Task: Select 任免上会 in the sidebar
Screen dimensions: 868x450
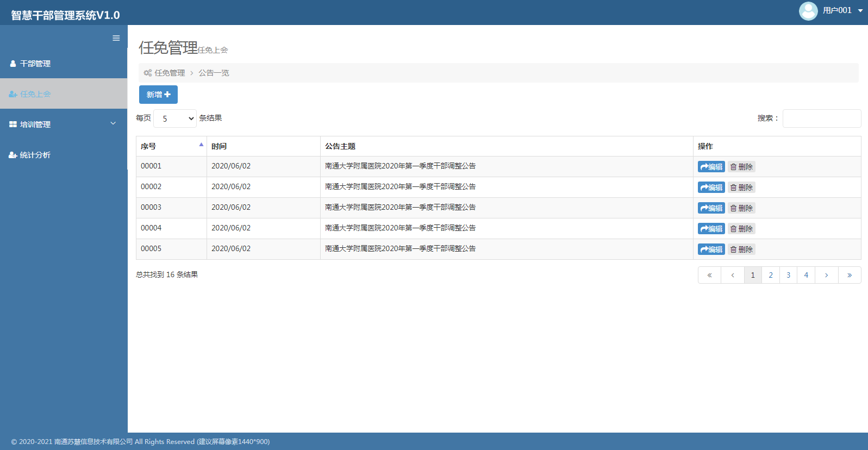Action: [x=64, y=94]
